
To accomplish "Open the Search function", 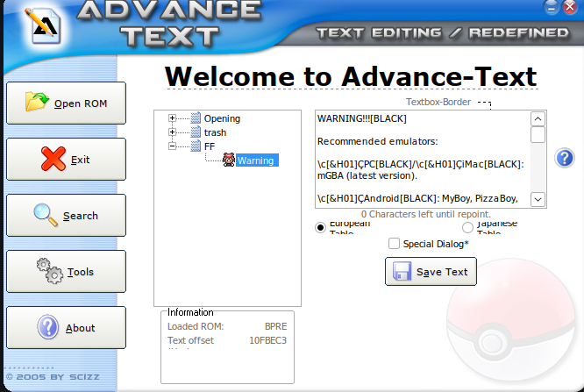I will (x=67, y=216).
